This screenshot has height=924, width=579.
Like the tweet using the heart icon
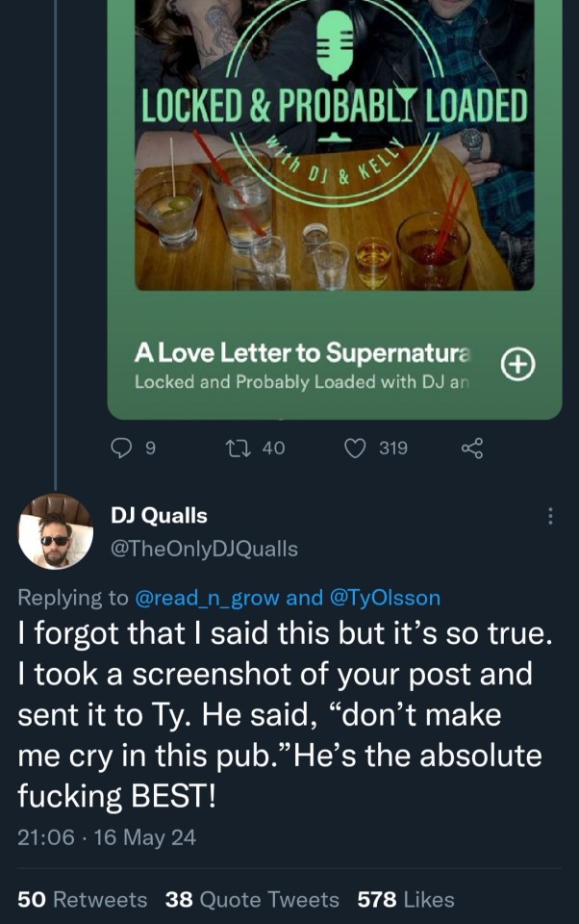(355, 448)
